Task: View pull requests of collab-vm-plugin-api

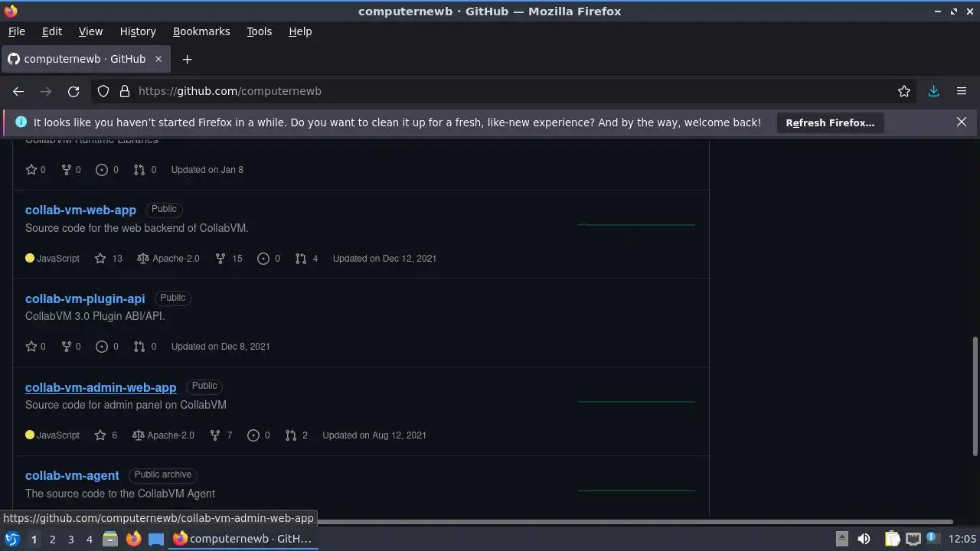Action: point(145,347)
